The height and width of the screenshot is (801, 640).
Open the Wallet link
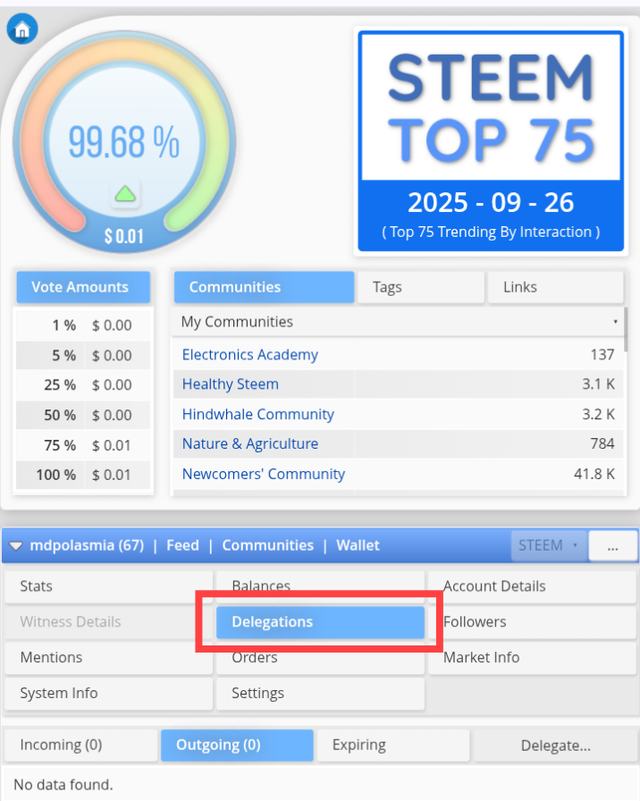point(358,546)
